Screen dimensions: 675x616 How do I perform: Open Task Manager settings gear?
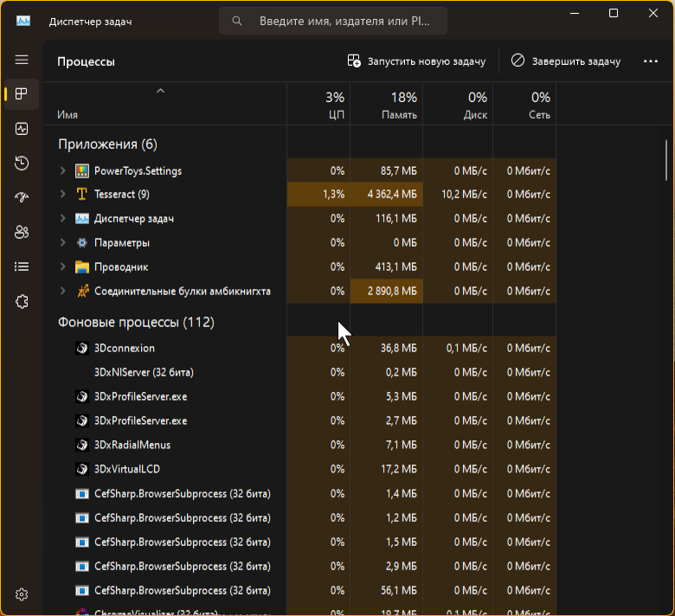pos(22,594)
